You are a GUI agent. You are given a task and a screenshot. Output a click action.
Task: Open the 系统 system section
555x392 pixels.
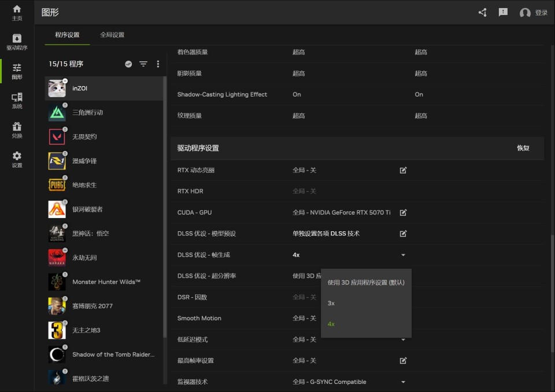17,101
